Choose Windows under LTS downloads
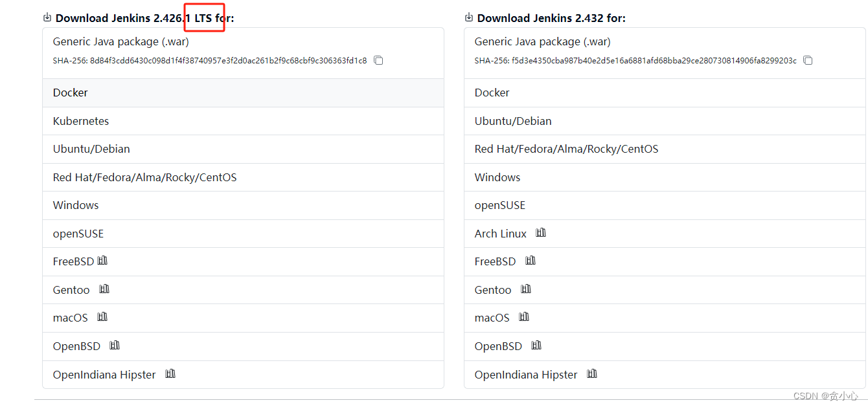Screen dimensions: 868x407 [243, 205]
